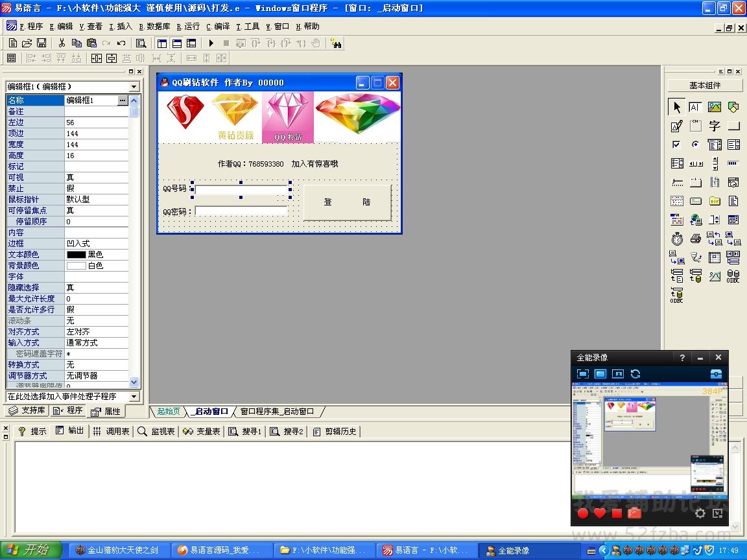747x560 pixels.
Task: Click the refresh icon in 全能录像
Action: tap(635, 374)
